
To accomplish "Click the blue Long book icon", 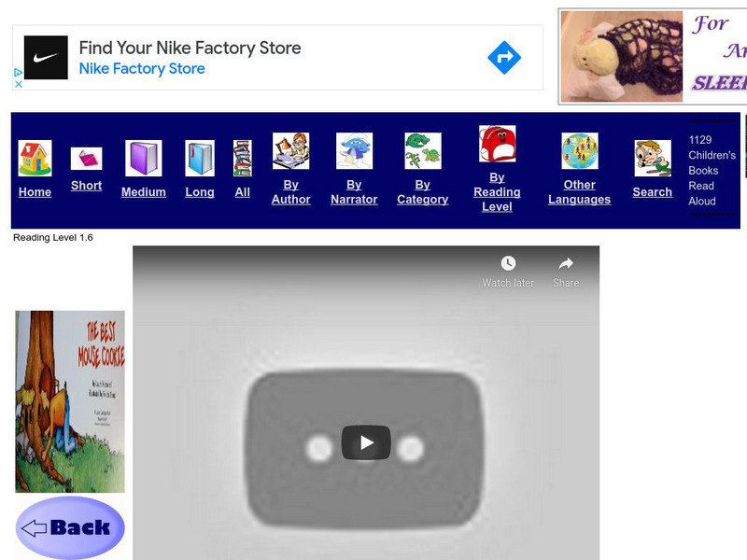I will click(x=200, y=158).
